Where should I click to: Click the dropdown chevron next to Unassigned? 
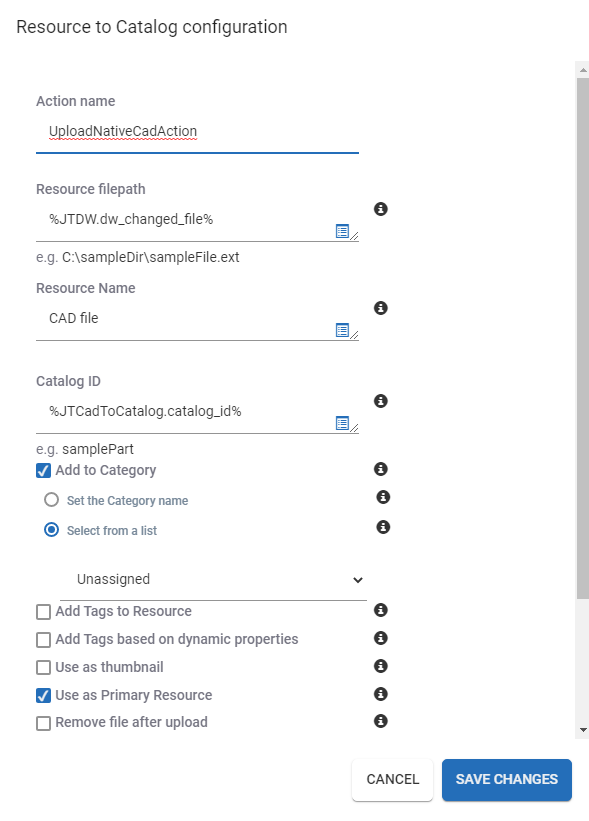(x=358, y=580)
